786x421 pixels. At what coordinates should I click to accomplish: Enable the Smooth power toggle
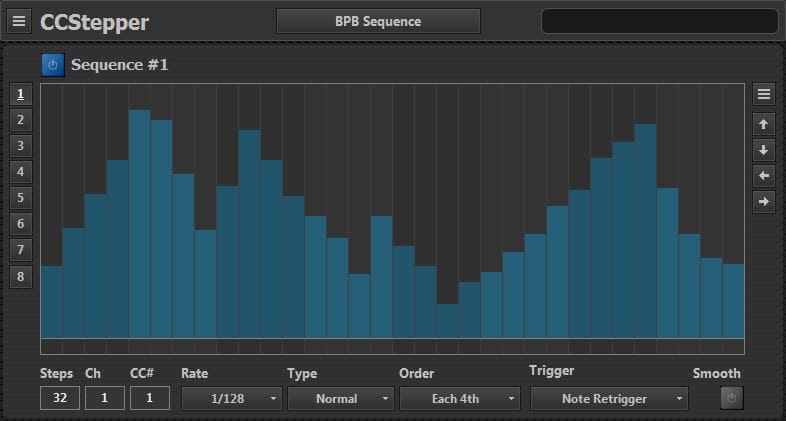[x=731, y=399]
